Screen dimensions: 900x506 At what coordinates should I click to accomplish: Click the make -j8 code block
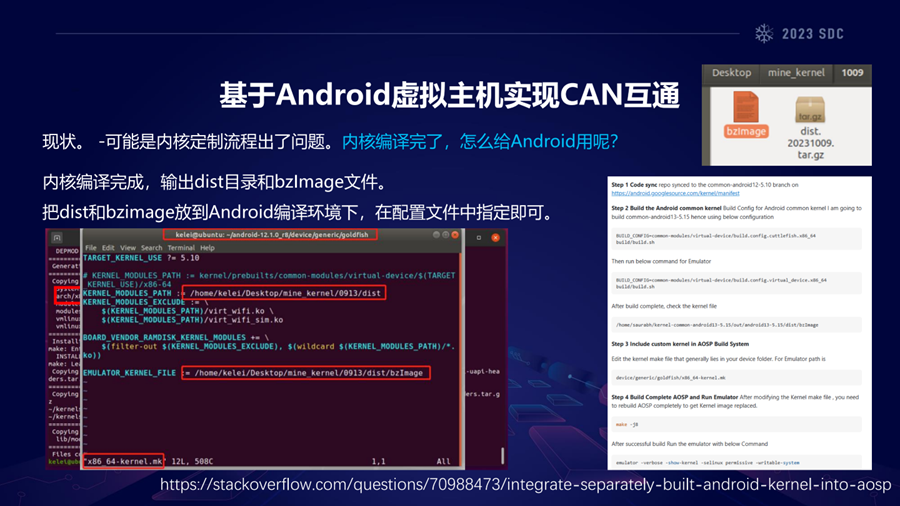(x=736, y=425)
